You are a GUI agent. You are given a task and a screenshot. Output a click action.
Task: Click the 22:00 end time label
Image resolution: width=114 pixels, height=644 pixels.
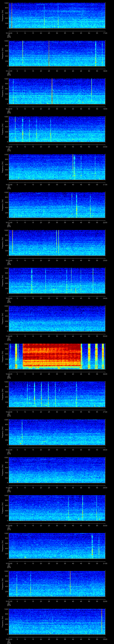coord(105,223)
